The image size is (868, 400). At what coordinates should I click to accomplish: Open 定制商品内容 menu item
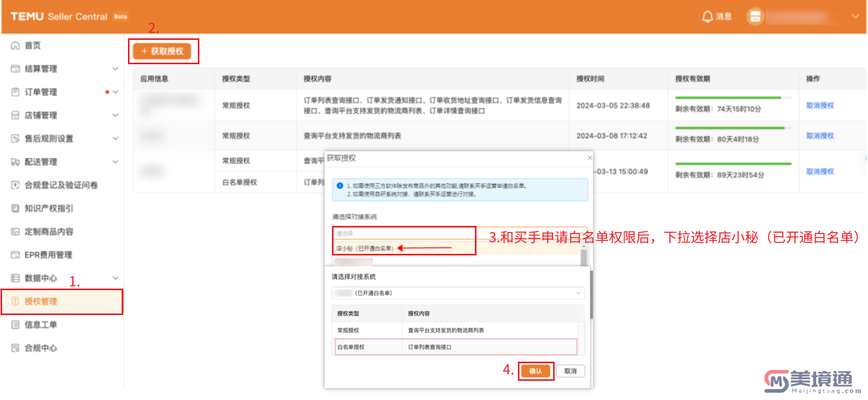[x=49, y=232]
